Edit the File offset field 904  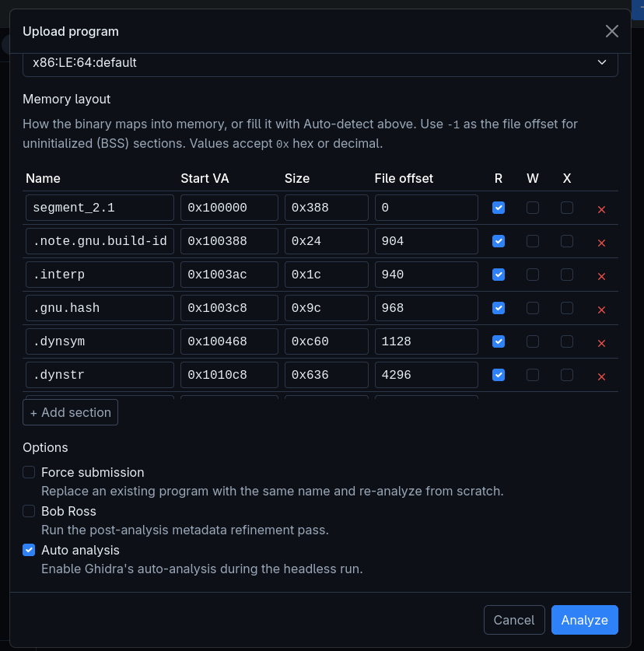pos(426,241)
